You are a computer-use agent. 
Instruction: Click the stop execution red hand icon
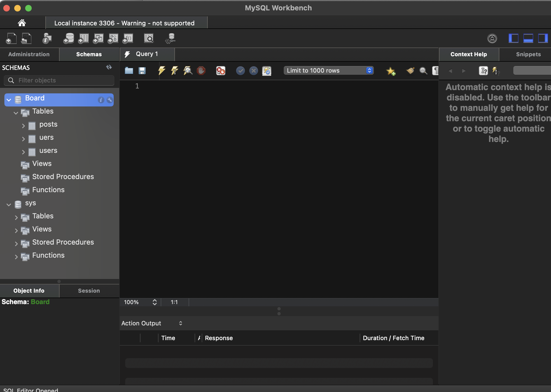(201, 71)
